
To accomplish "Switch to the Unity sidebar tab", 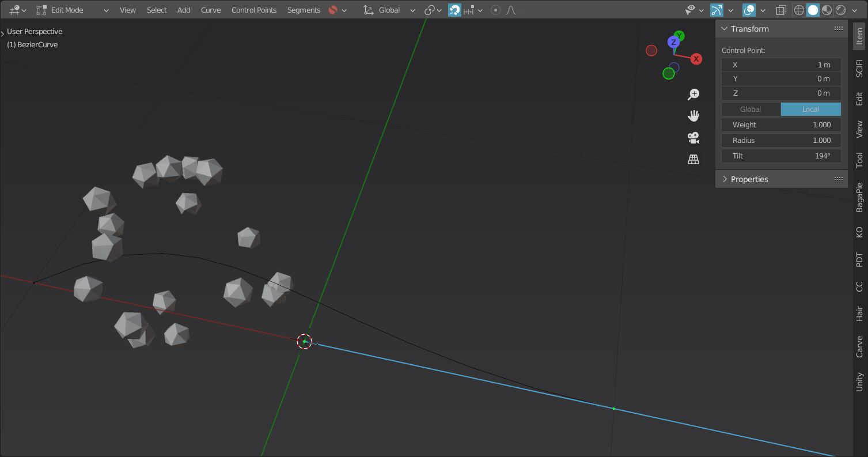I will point(859,382).
